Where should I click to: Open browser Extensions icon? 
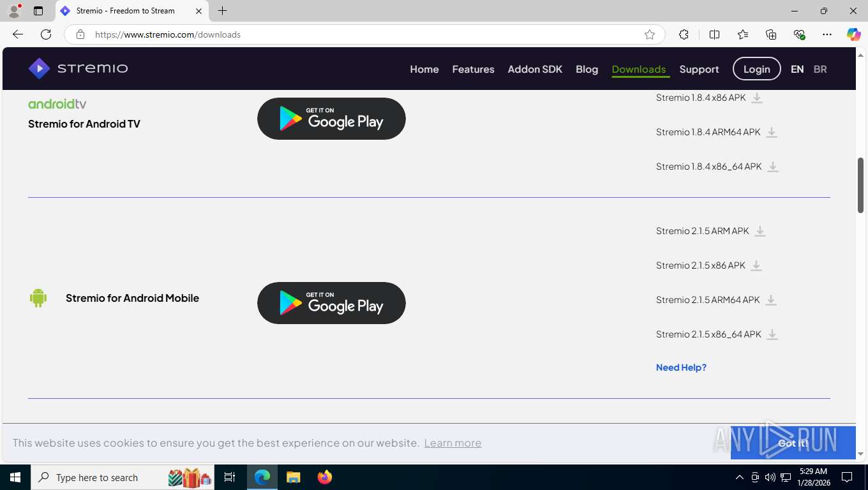684,34
